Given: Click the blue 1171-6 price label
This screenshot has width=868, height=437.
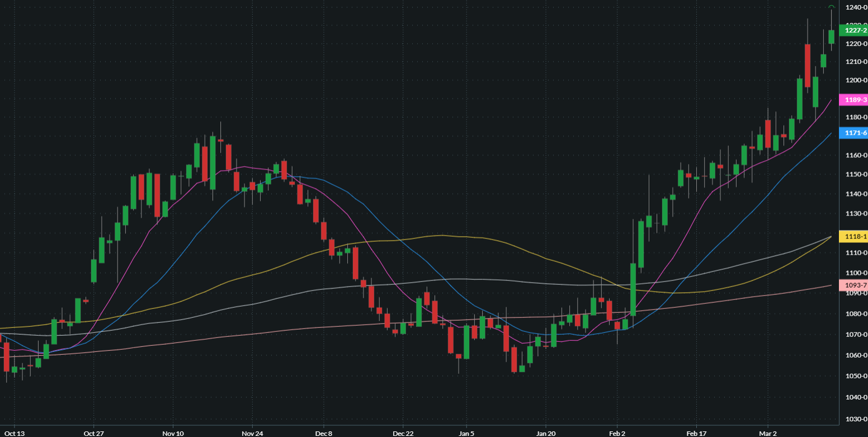Looking at the screenshot, I should tap(855, 134).
